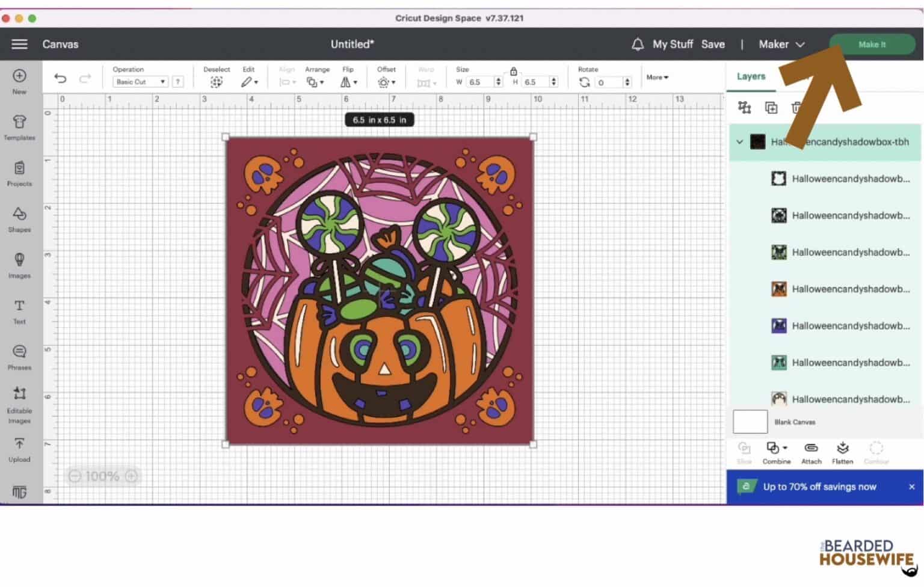Click the Flatten icon in the Layers panel

pyautogui.click(x=842, y=450)
